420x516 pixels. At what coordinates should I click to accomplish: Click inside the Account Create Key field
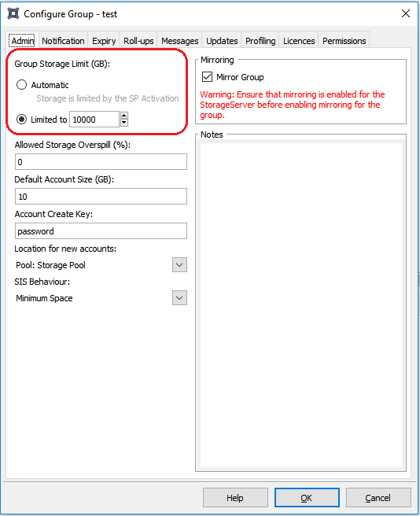101,231
